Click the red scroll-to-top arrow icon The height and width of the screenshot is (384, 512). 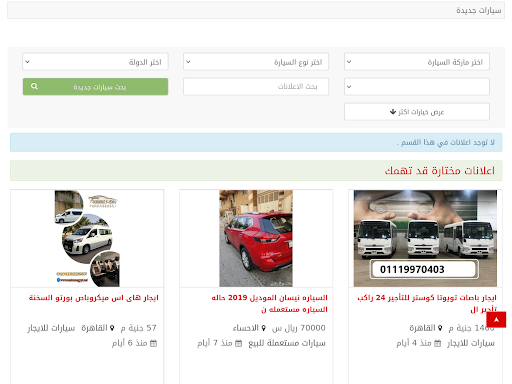pos(496,320)
